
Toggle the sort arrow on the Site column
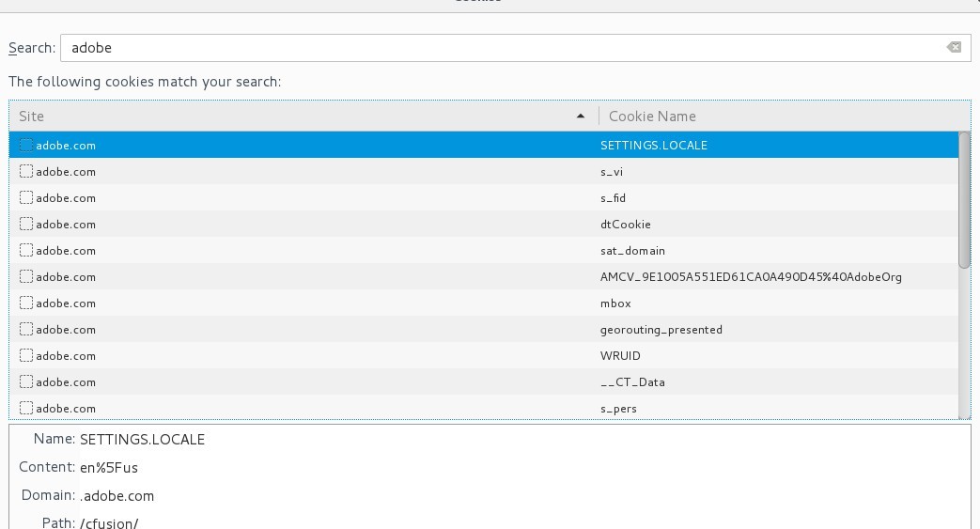coord(581,117)
